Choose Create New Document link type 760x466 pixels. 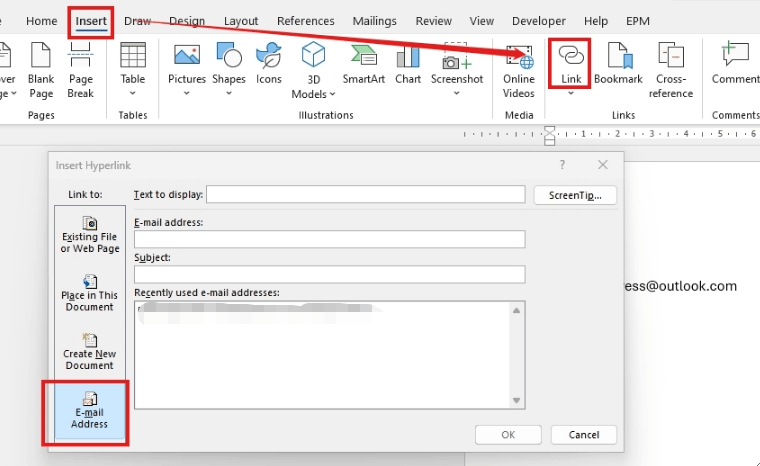pyautogui.click(x=90, y=352)
